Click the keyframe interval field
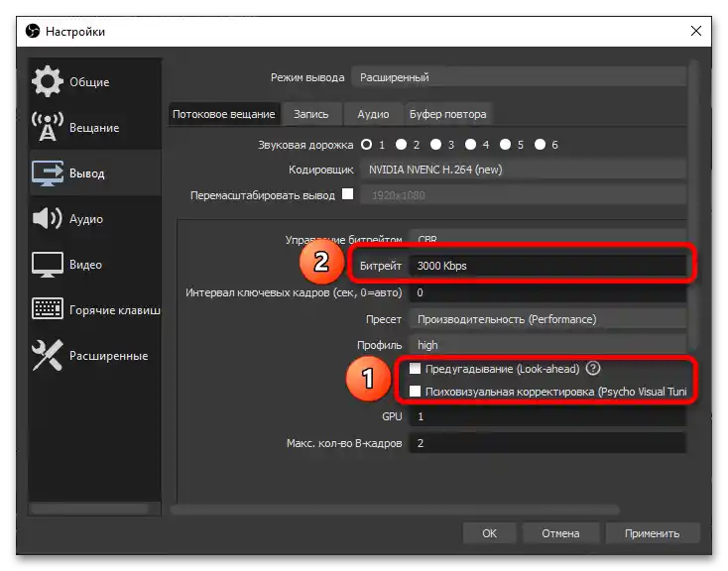728x571 pixels. click(547, 292)
